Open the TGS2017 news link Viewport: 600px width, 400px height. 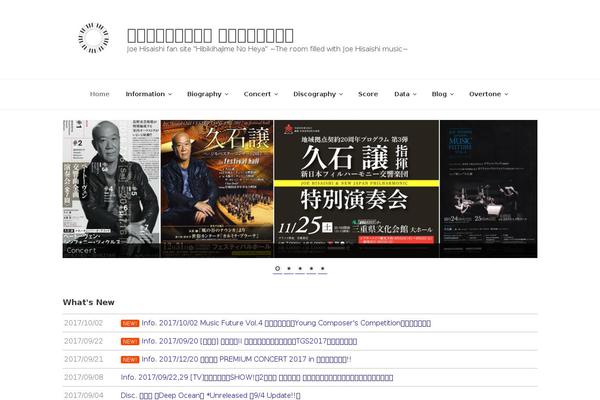(249, 341)
